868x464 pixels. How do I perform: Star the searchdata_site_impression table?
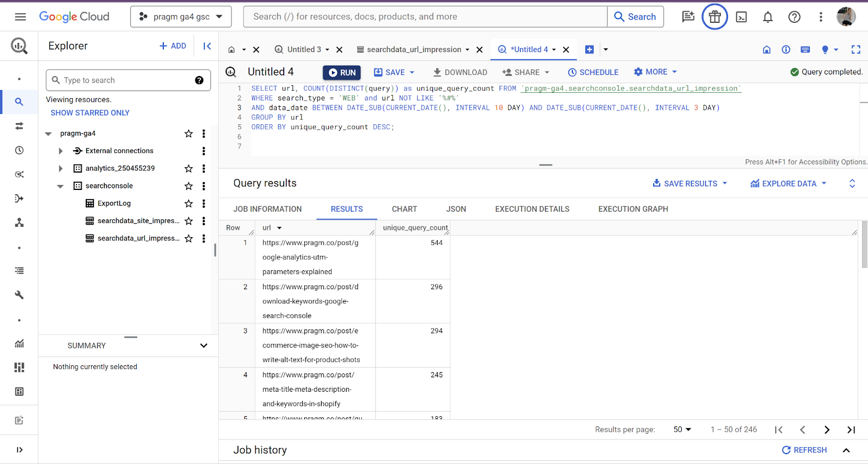pos(189,221)
